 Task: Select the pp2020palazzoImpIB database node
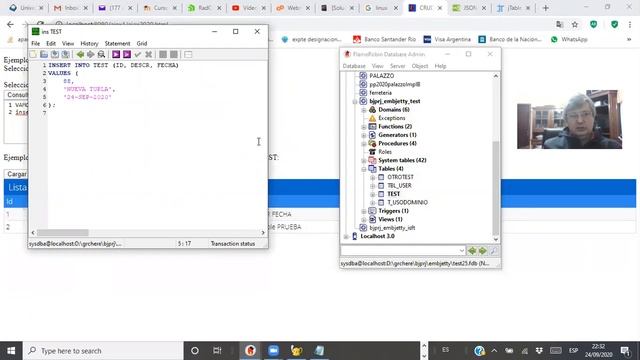(394, 84)
